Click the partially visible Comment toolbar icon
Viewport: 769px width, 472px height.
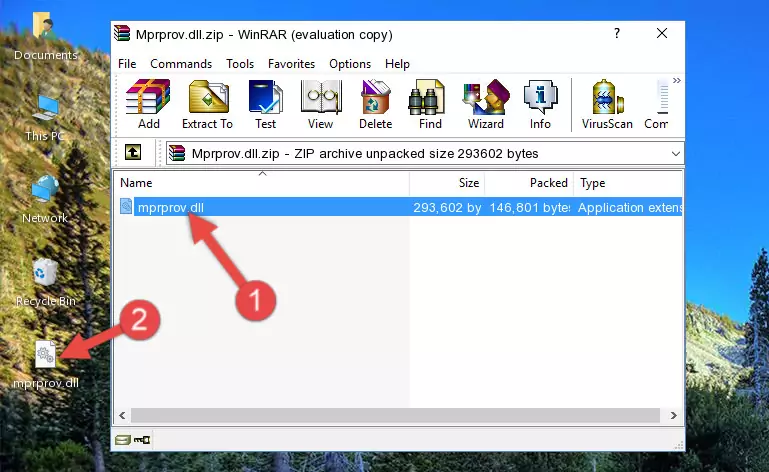coord(657,105)
